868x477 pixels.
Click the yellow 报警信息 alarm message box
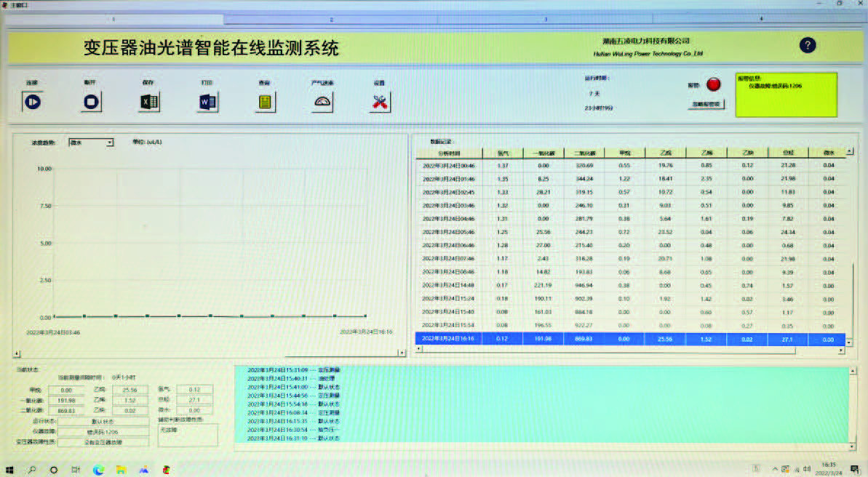pos(786,95)
